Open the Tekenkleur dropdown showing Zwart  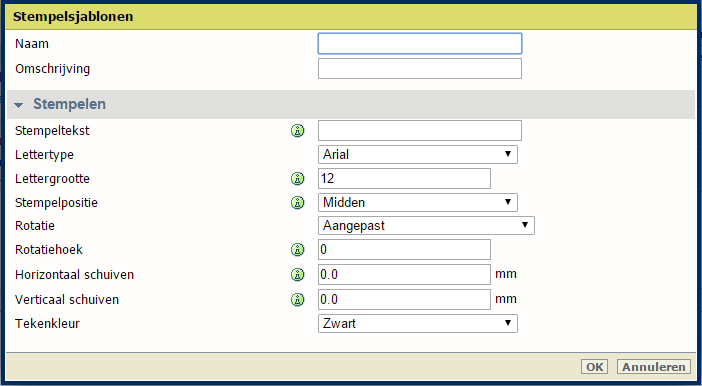(418, 323)
